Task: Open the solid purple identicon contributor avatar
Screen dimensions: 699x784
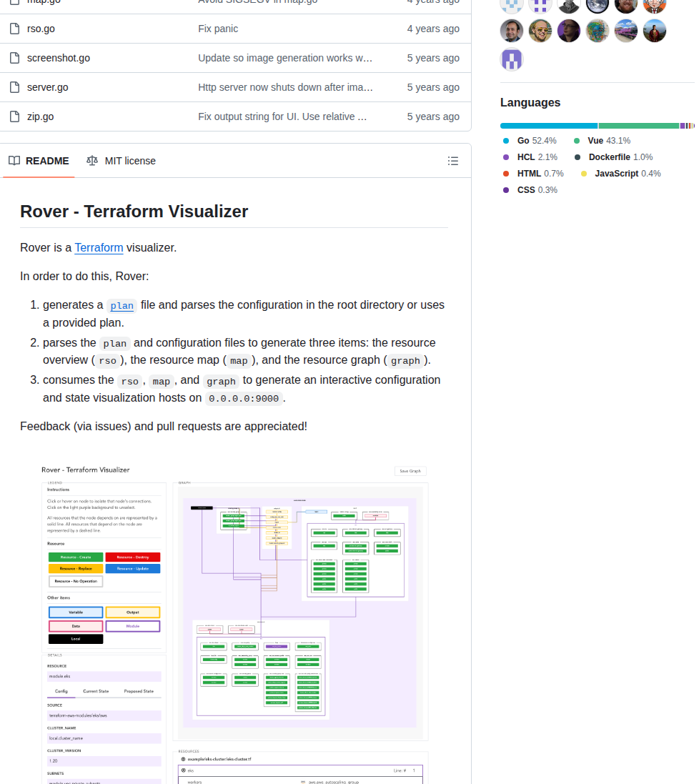Action: (512, 59)
